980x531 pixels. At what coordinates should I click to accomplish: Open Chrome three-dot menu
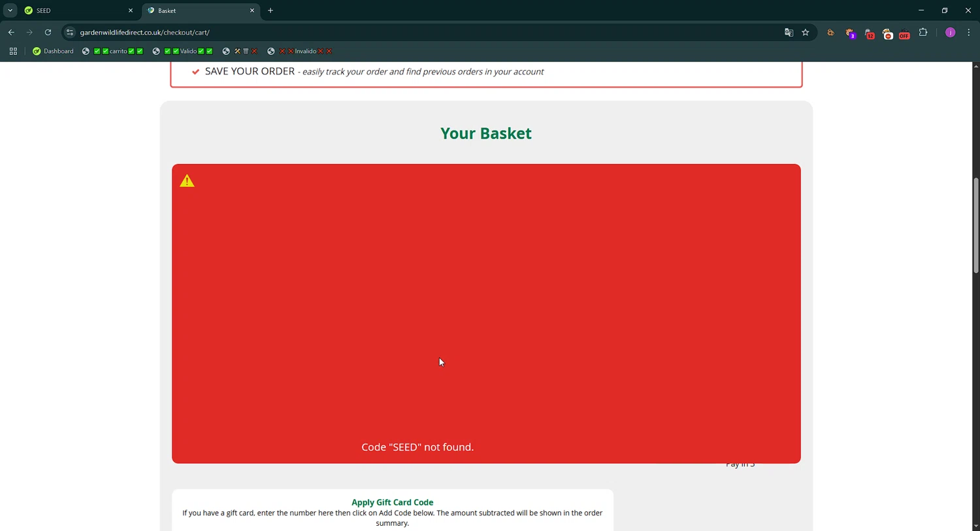click(969, 32)
